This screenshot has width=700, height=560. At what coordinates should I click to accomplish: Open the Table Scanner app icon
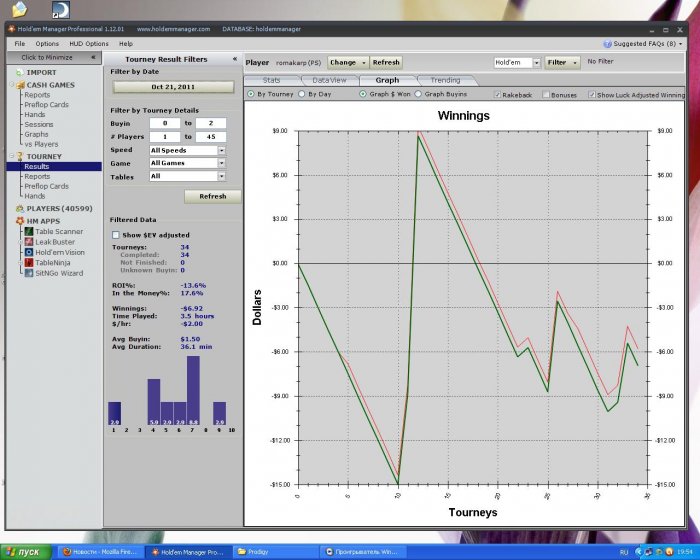(x=29, y=231)
